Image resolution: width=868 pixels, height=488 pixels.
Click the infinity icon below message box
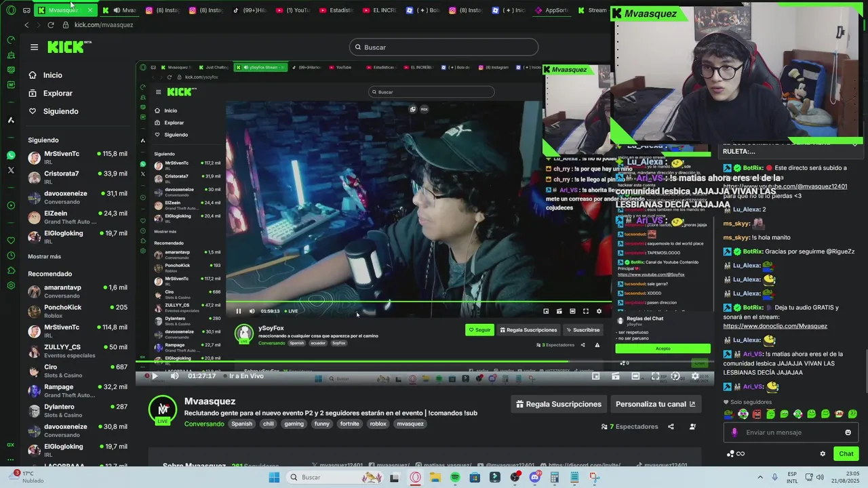[741, 453]
